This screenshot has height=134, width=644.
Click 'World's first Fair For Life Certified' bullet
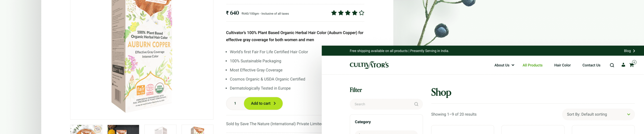pos(269,52)
